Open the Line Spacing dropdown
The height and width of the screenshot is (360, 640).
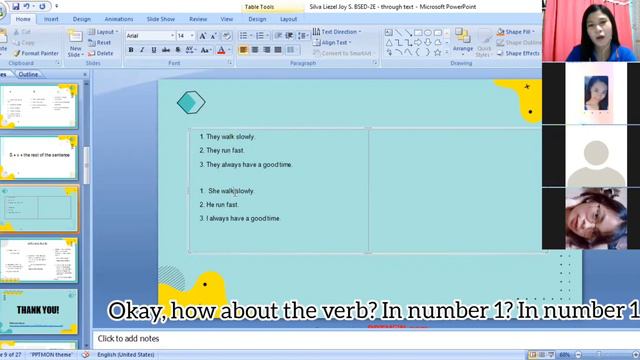pyautogui.click(x=303, y=36)
